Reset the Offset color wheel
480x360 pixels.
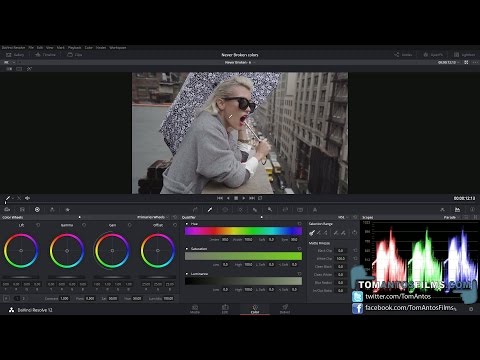175,225
